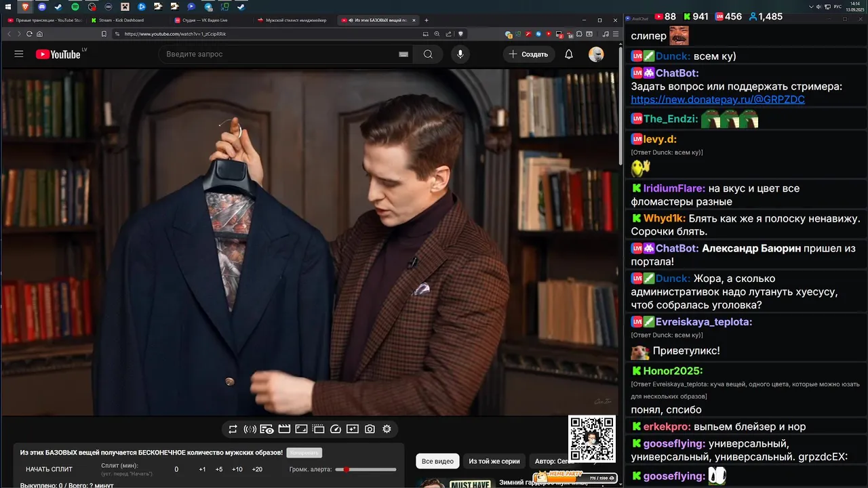The height and width of the screenshot is (488, 868).
Task: Click the magnifier search button
Action: [x=428, y=54]
